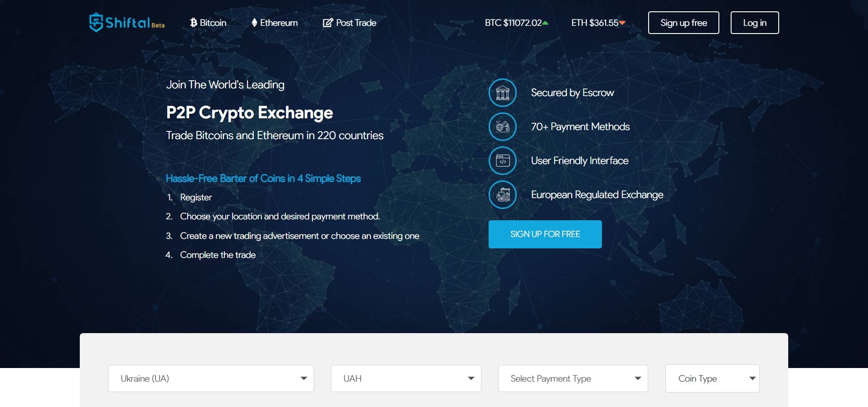Open the UAH currency dropdown
Image resolution: width=868 pixels, height=407 pixels.
[x=406, y=378]
